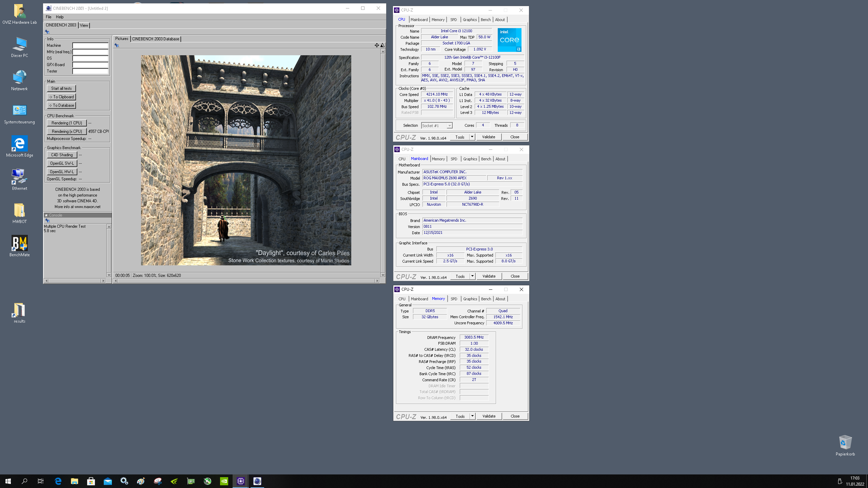Launch the BenchMate desktop shortcut
The height and width of the screenshot is (488, 868).
click(x=19, y=247)
